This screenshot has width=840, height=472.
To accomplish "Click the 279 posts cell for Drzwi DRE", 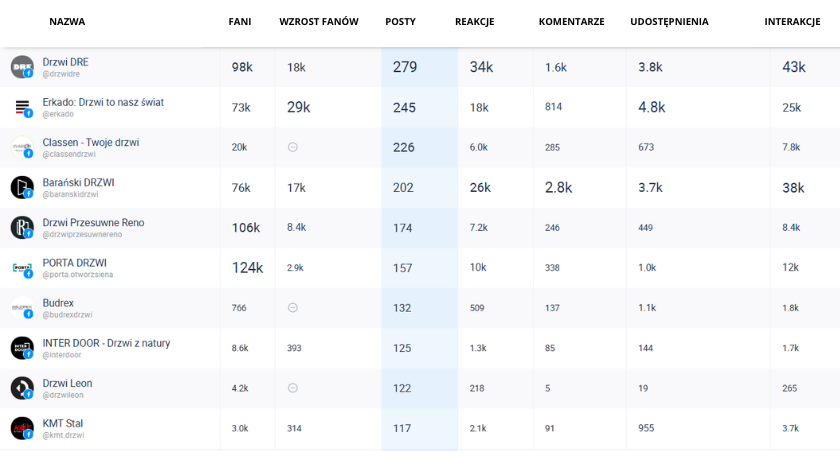I will click(x=405, y=67).
